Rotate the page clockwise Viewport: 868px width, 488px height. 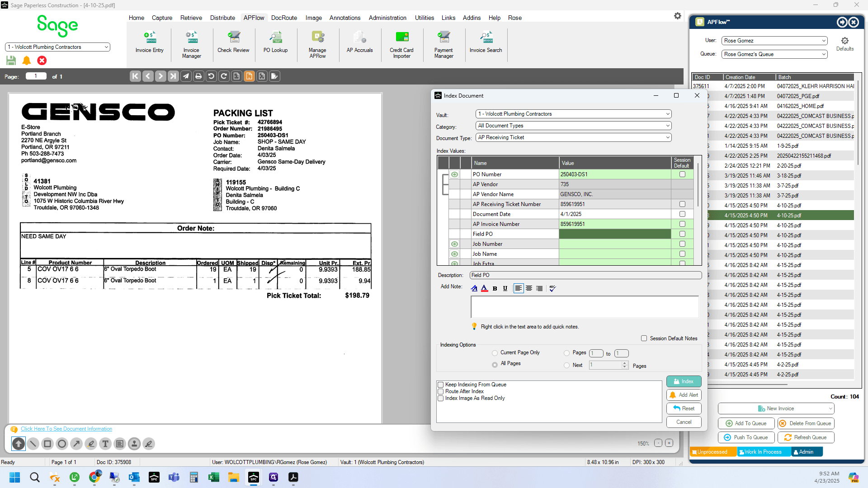(224, 76)
